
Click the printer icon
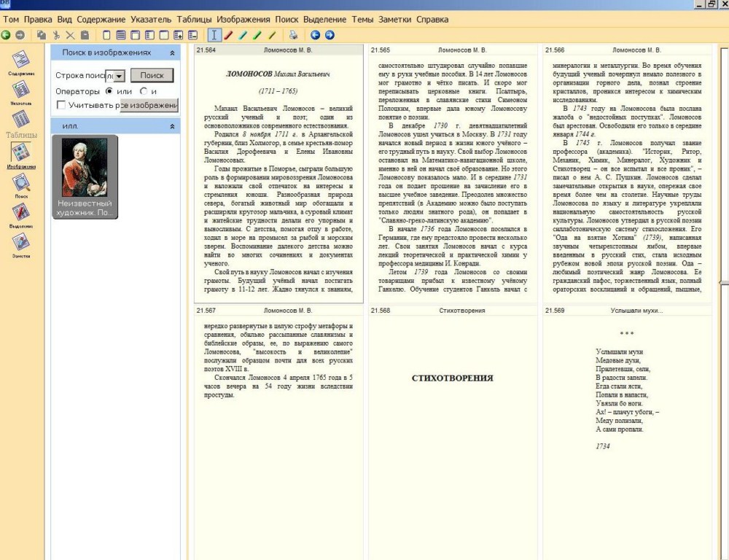pyautogui.click(x=293, y=35)
